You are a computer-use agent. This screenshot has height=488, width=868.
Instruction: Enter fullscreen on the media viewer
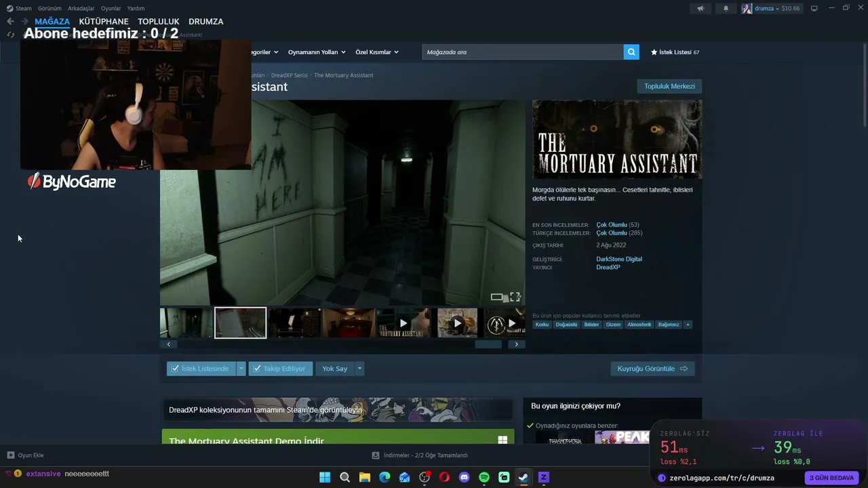pyautogui.click(x=515, y=297)
